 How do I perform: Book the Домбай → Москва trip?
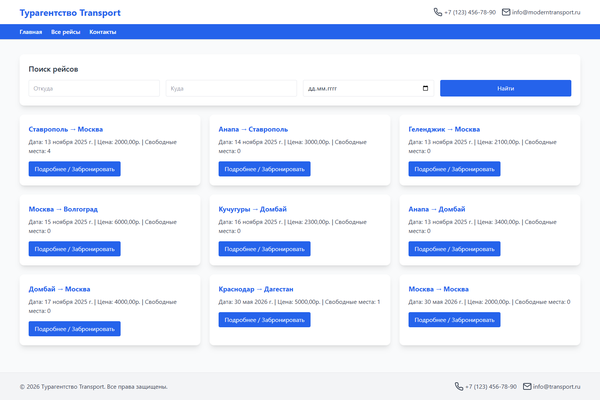click(75, 329)
